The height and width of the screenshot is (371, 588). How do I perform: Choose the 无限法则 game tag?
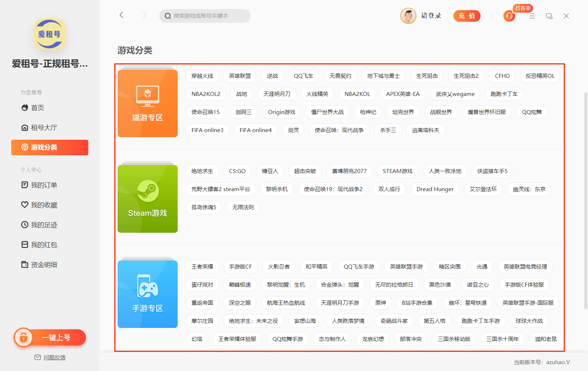[243, 207]
